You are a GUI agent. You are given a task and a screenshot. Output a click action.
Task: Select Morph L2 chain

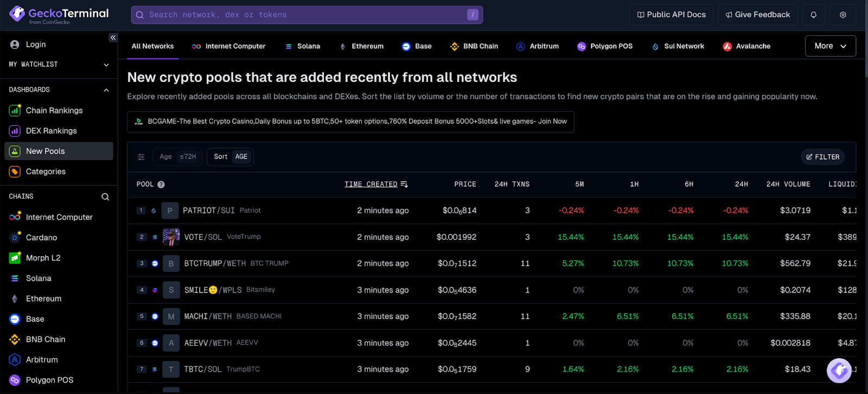click(x=59, y=258)
